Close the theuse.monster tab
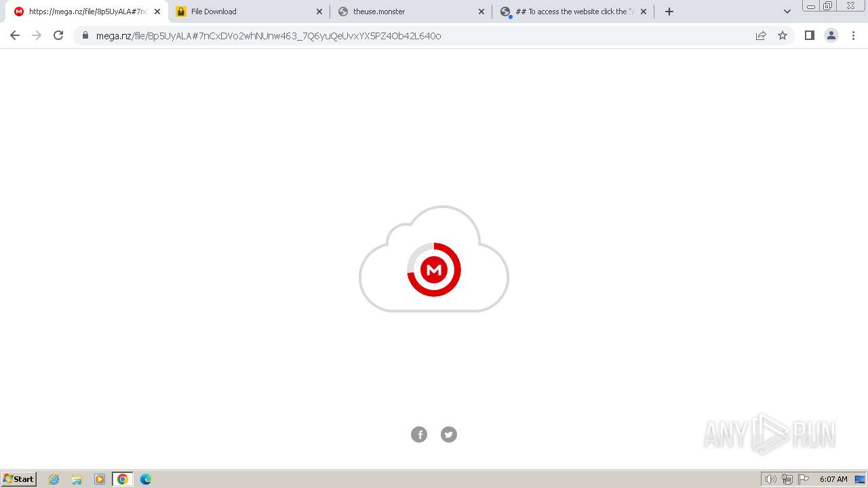Screen dimensions: 868x488 [x=481, y=12]
